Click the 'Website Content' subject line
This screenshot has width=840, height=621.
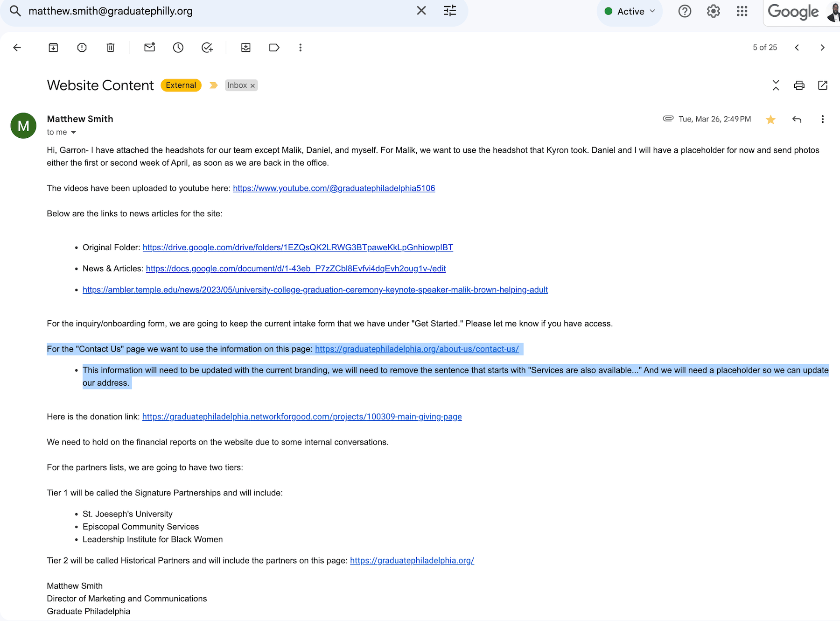click(100, 85)
